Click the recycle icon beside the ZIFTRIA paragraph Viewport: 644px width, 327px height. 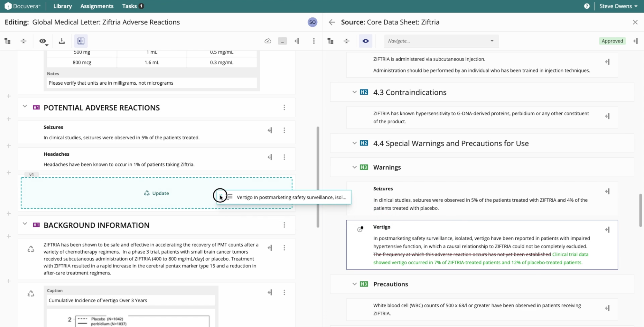pos(31,249)
